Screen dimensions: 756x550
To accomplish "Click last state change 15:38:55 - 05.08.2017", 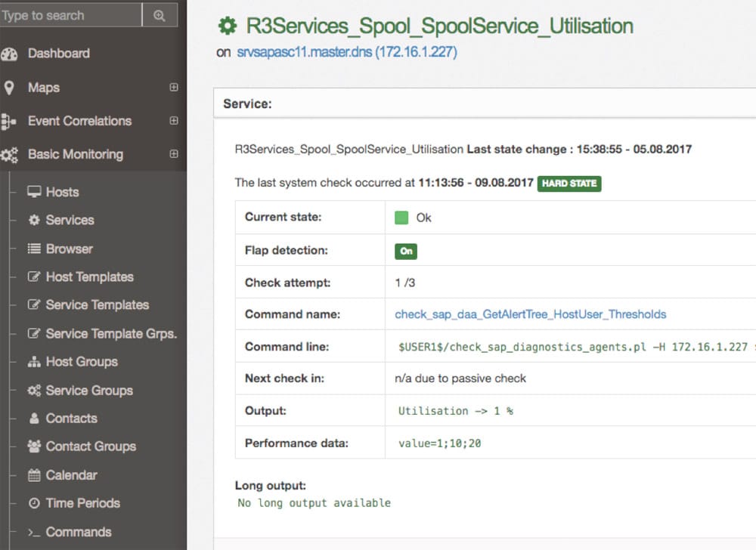I will point(634,150).
